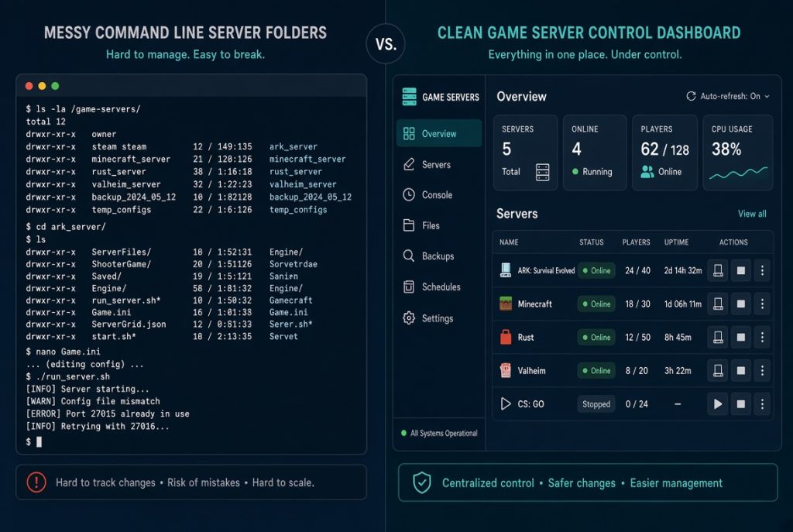793x532 pixels.
Task: Click the Settings gear icon in sidebar
Action: [x=409, y=318]
